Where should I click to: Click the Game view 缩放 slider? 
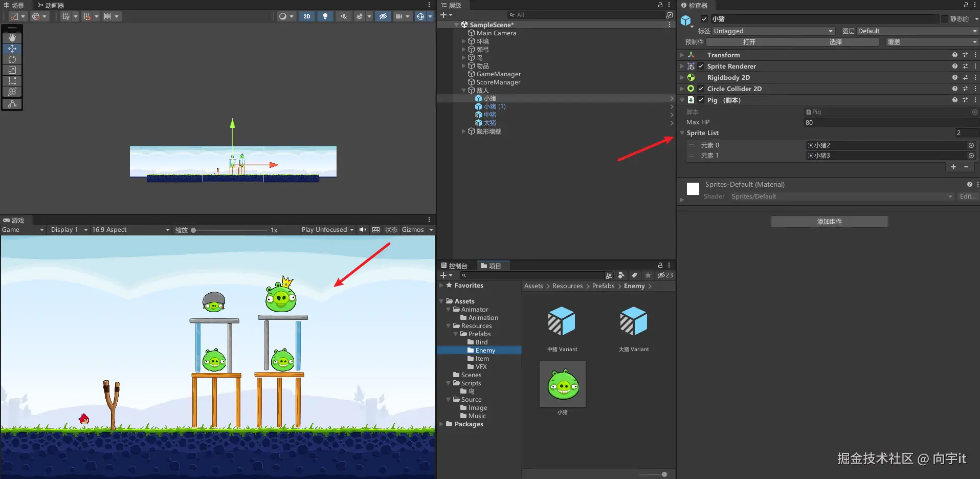[x=229, y=230]
